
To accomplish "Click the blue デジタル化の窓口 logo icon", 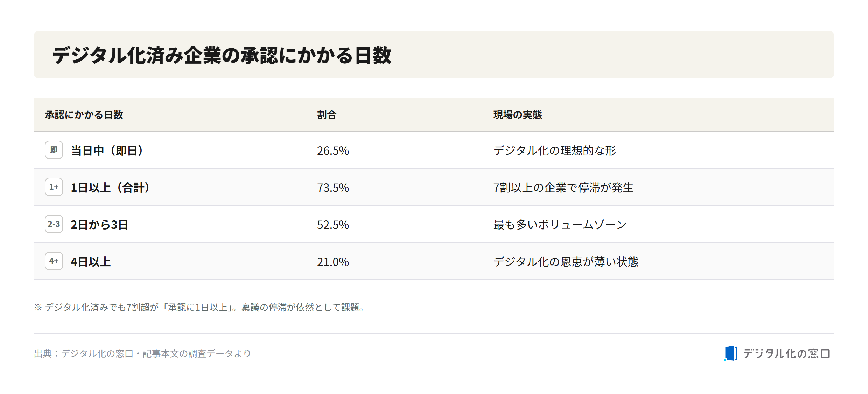I will 731,353.
